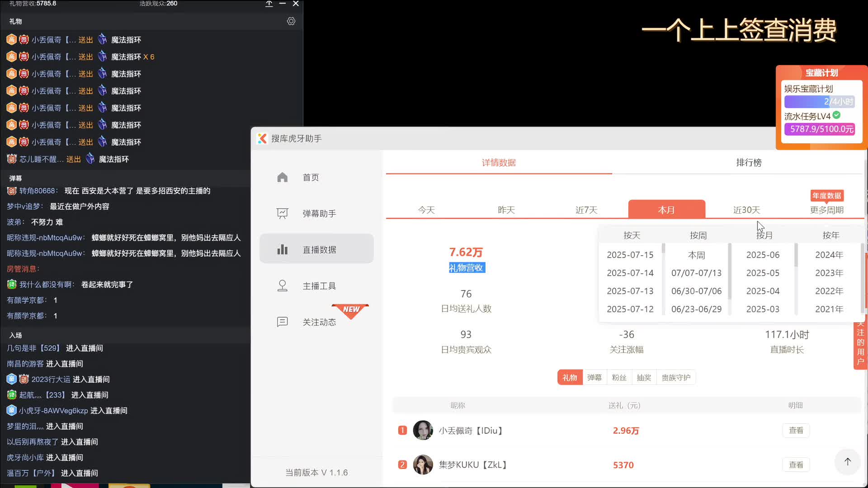Switch to 排行榜 tab
The width and height of the screenshot is (868, 488).
[749, 163]
